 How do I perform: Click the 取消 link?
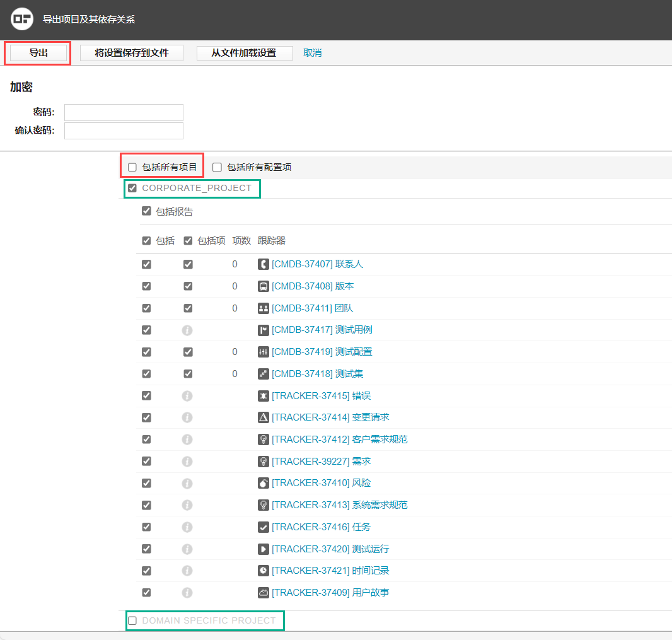(x=313, y=53)
